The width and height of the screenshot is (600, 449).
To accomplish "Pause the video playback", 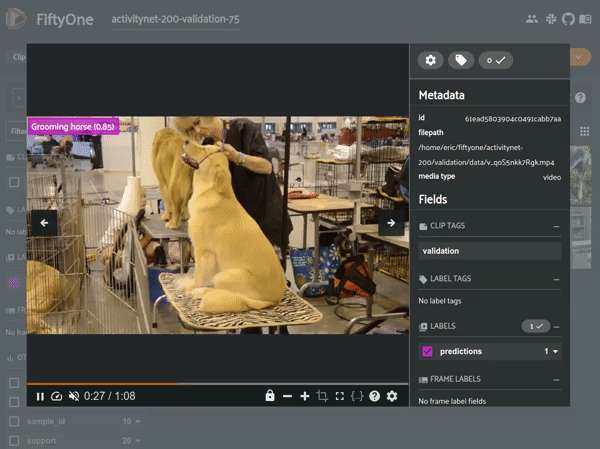I will click(x=40, y=397).
